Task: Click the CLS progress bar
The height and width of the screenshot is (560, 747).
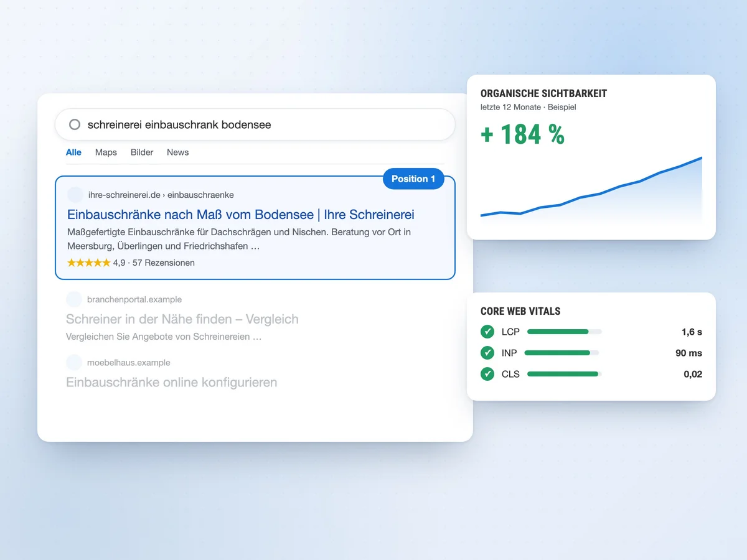Action: click(x=565, y=374)
